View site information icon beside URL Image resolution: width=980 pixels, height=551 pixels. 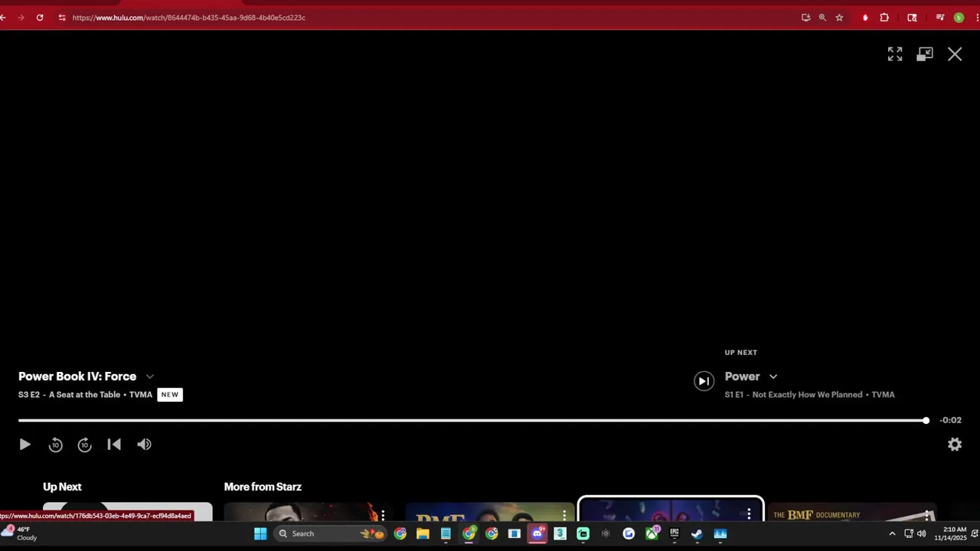click(x=62, y=18)
